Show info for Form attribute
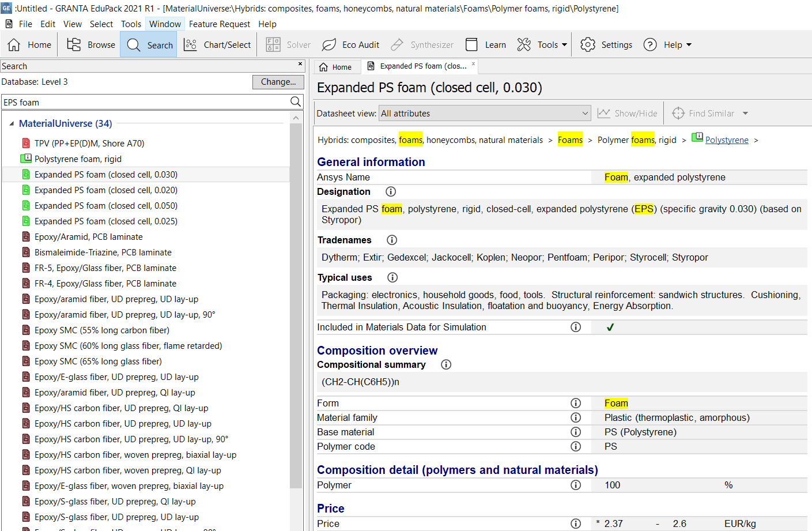This screenshot has width=812, height=531. click(576, 403)
